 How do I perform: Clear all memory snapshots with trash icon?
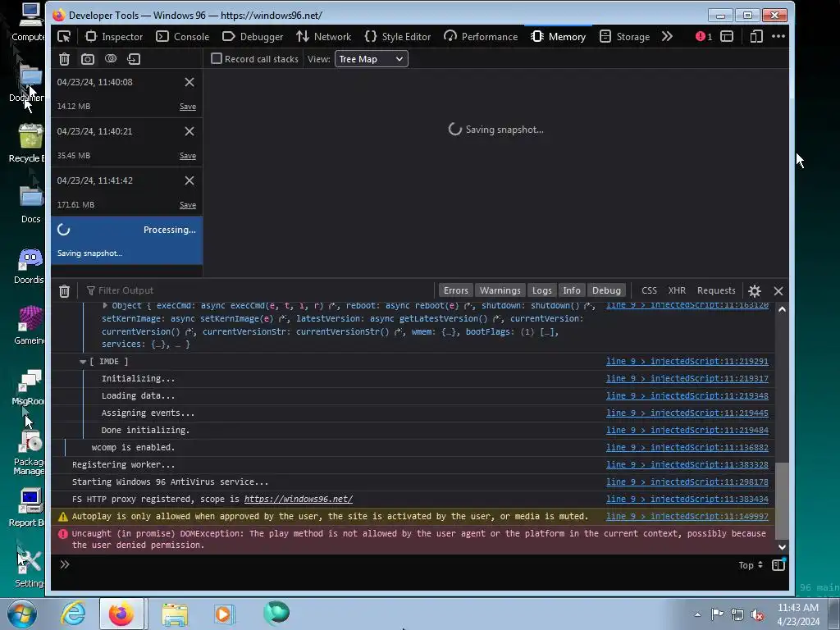[64, 59]
